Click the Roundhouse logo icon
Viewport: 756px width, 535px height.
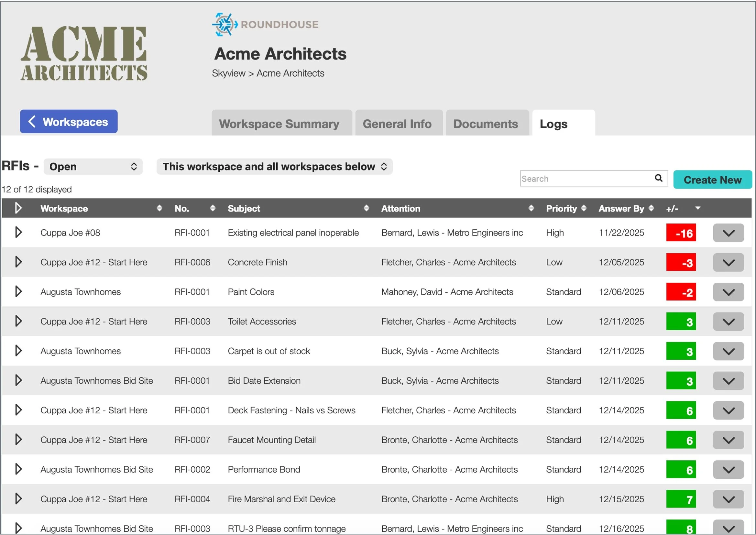(224, 24)
